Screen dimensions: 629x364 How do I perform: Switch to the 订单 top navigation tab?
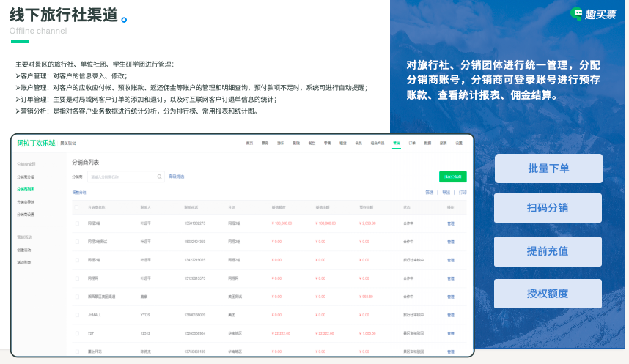tap(412, 144)
